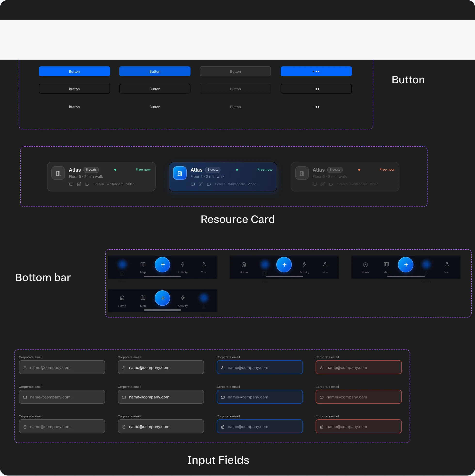The image size is (475, 476).
Task: Click the first filled blue Button in the top row
Action: pyautogui.click(x=74, y=71)
